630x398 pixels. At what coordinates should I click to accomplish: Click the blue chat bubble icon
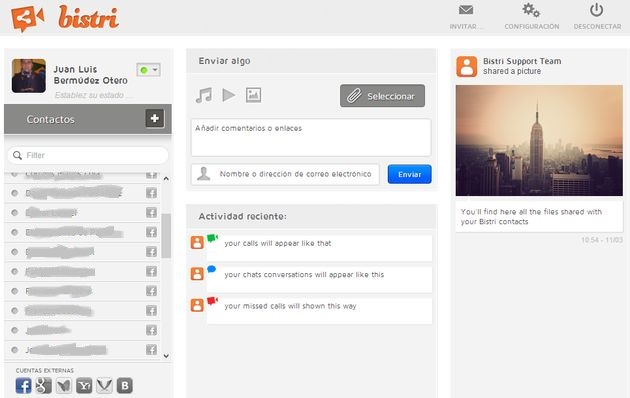point(211,269)
